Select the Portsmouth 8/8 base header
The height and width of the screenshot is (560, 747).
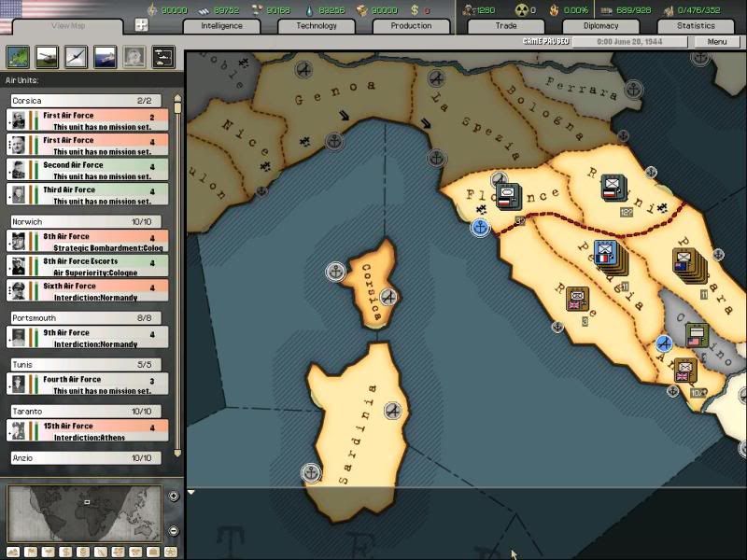pos(86,317)
